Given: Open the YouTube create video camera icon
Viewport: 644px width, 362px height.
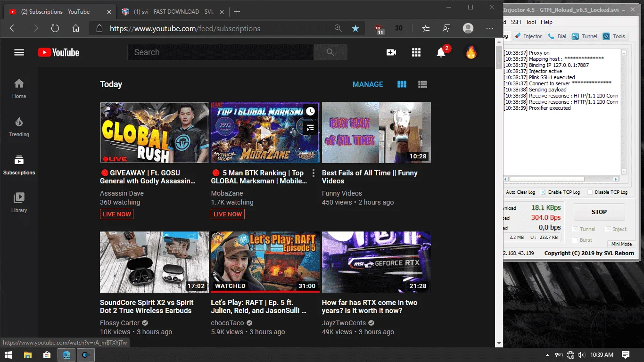Looking at the screenshot, I should (391, 52).
